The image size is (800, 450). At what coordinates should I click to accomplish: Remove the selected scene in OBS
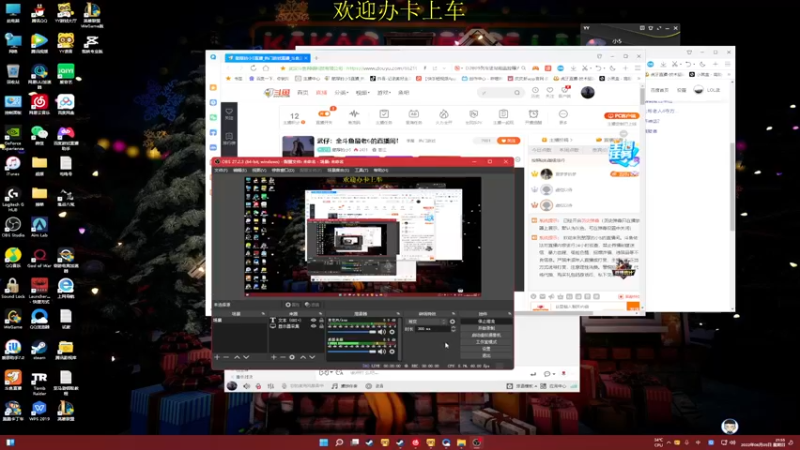(227, 357)
